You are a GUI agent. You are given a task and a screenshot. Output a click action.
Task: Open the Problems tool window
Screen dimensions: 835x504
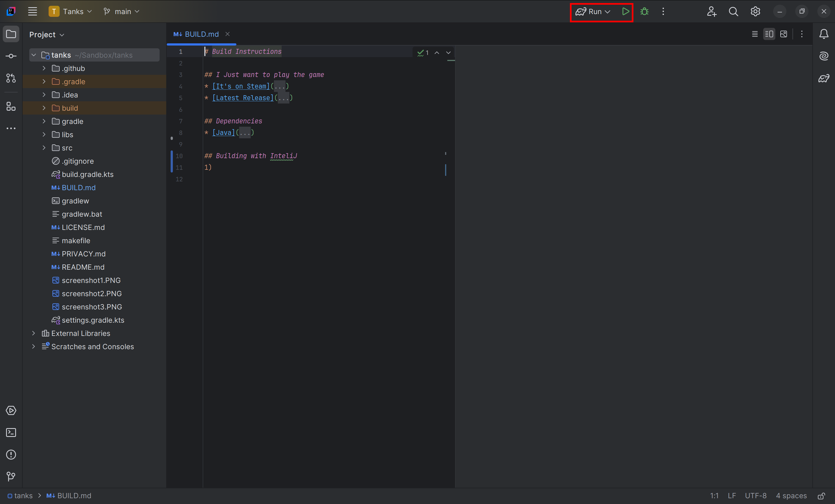coord(11,455)
